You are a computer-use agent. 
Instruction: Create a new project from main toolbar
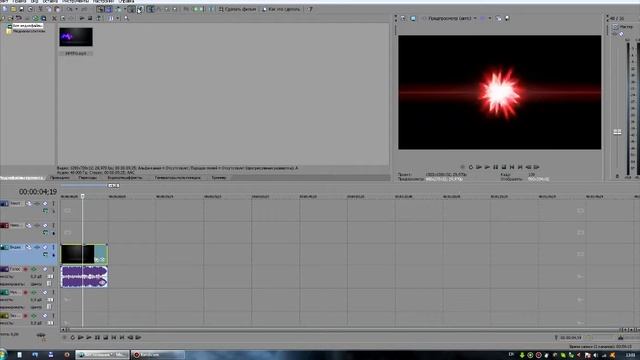(4, 9)
